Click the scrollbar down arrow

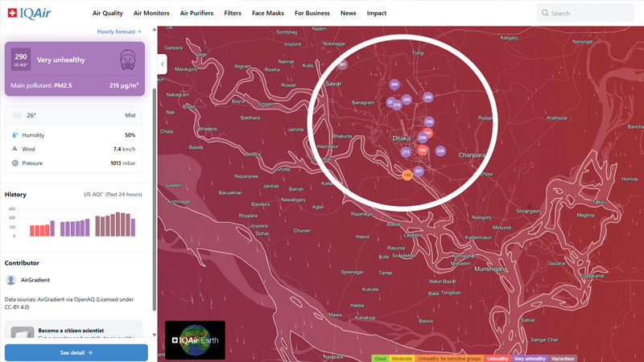point(155,335)
